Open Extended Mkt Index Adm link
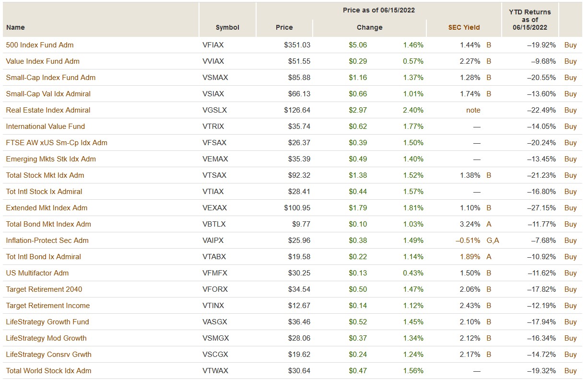The image size is (588, 389). pos(47,208)
